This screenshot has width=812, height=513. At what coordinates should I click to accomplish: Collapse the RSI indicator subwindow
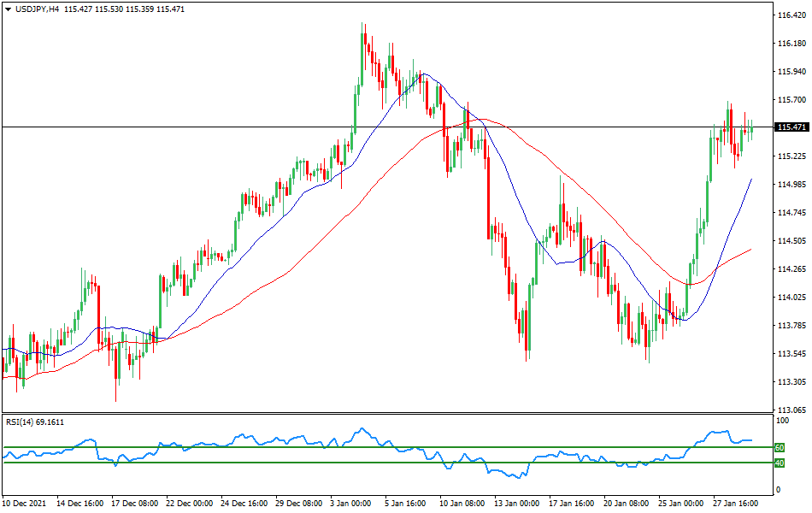[20, 422]
